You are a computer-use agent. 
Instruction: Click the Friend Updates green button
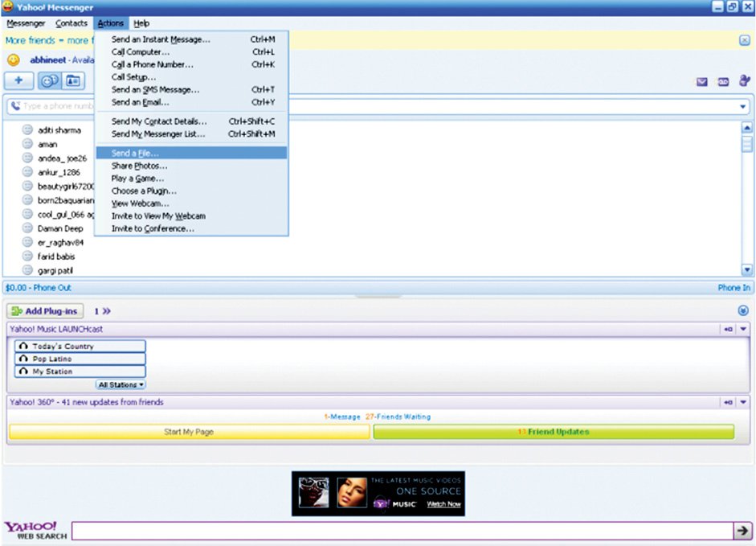tap(554, 432)
